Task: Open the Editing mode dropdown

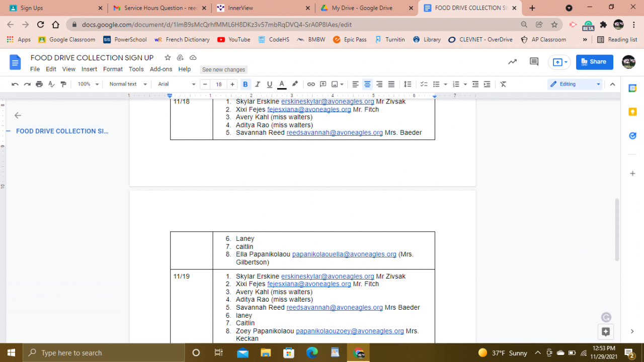Action: (575, 84)
